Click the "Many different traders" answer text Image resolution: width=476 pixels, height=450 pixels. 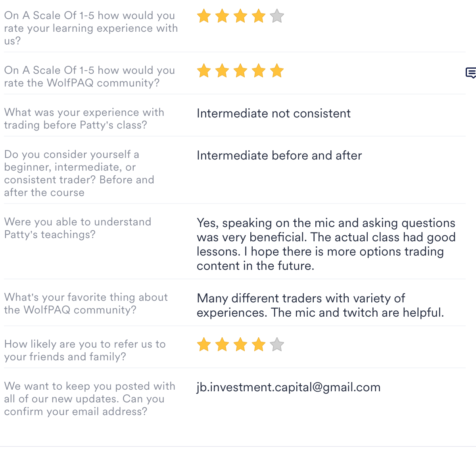coord(320,305)
